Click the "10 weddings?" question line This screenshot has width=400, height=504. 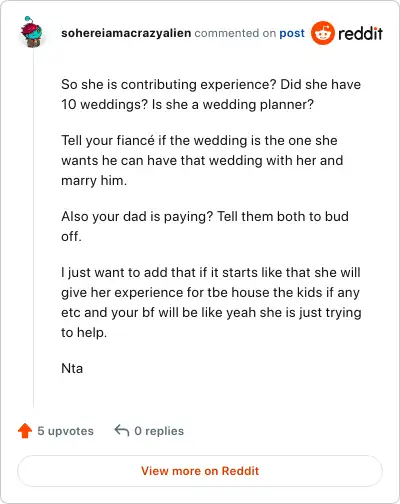point(188,104)
